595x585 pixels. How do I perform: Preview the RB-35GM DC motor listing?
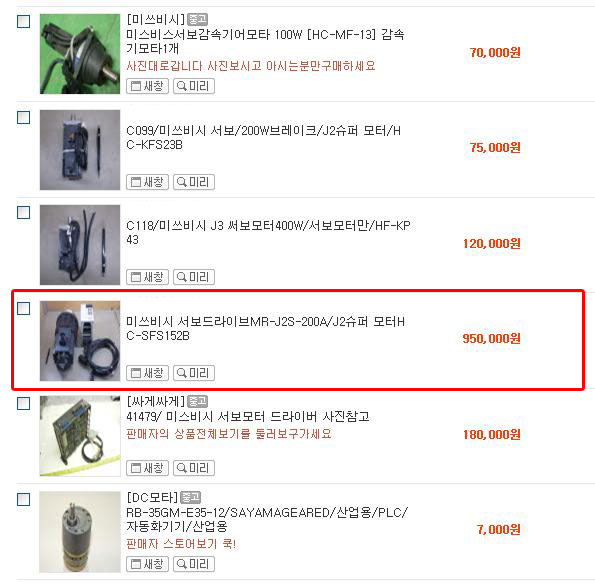click(x=194, y=564)
